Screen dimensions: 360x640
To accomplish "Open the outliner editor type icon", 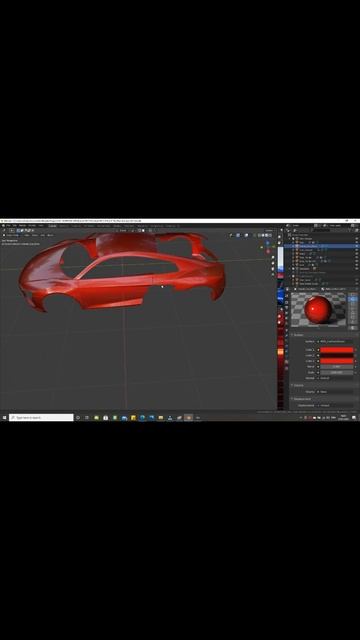I will (287, 230).
